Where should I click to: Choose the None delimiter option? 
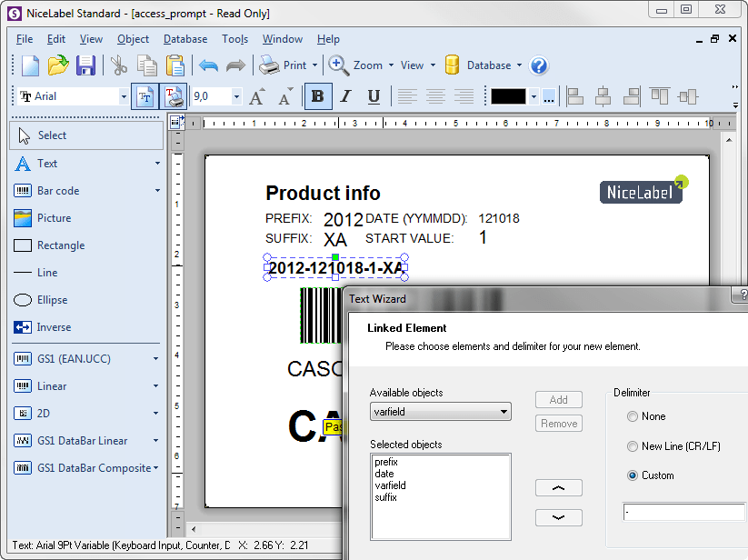click(633, 416)
